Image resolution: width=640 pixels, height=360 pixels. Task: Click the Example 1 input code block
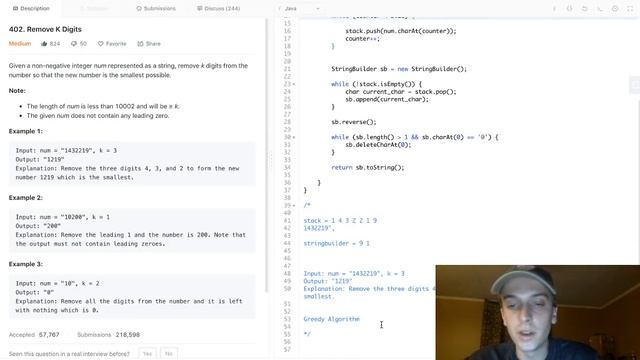pos(132,164)
